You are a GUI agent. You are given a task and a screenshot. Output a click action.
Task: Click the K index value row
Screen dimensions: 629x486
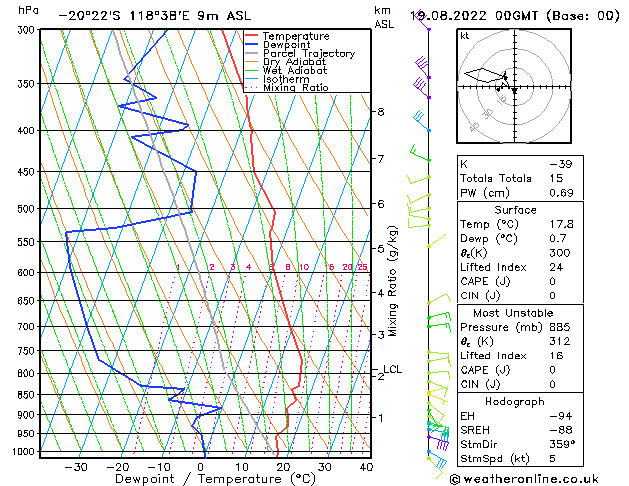pos(514,162)
